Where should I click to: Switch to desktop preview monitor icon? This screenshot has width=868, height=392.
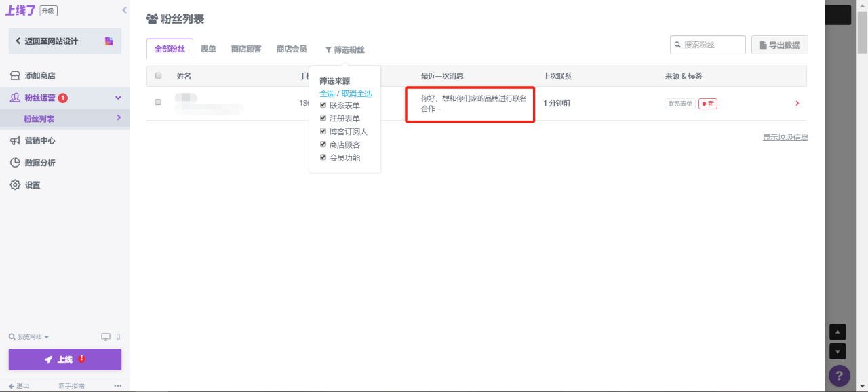(x=105, y=337)
